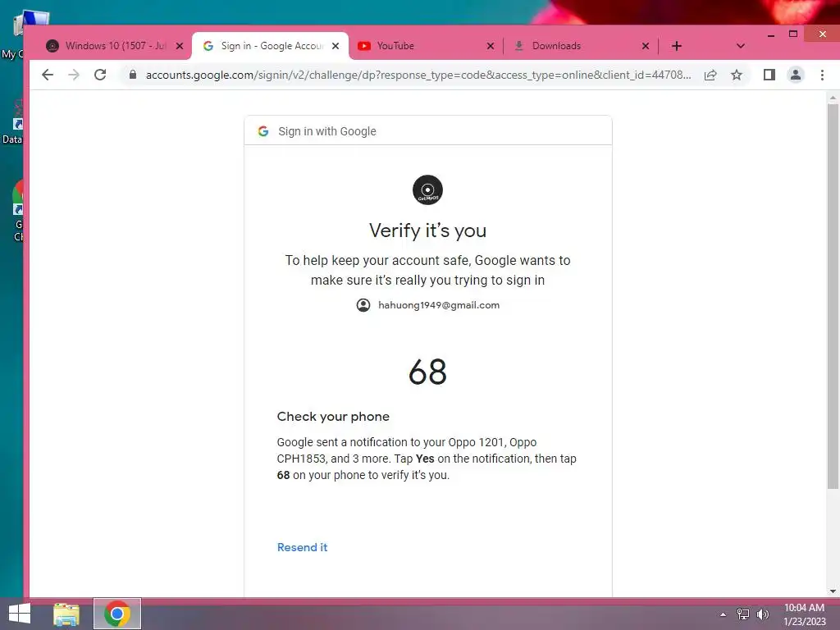This screenshot has height=630, width=840.
Task: Open the taskbar clock and date
Action: point(805,614)
